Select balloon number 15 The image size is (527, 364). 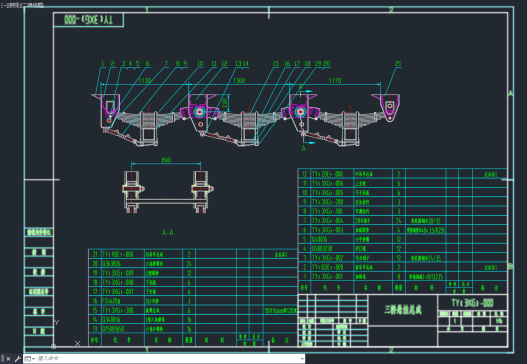point(276,64)
